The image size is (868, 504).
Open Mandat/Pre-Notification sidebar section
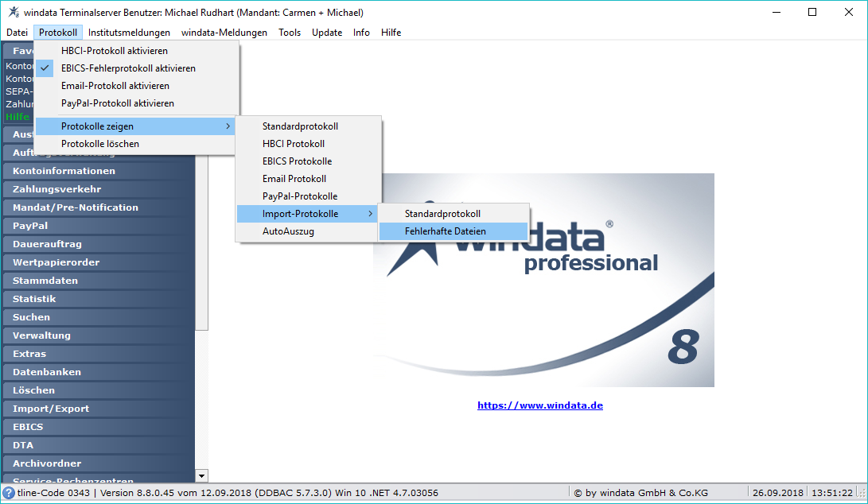99,207
